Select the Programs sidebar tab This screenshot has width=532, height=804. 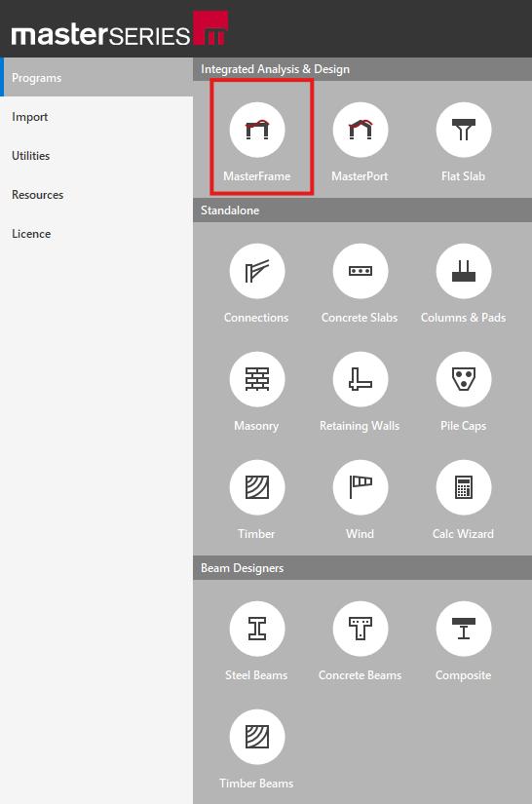pos(96,77)
